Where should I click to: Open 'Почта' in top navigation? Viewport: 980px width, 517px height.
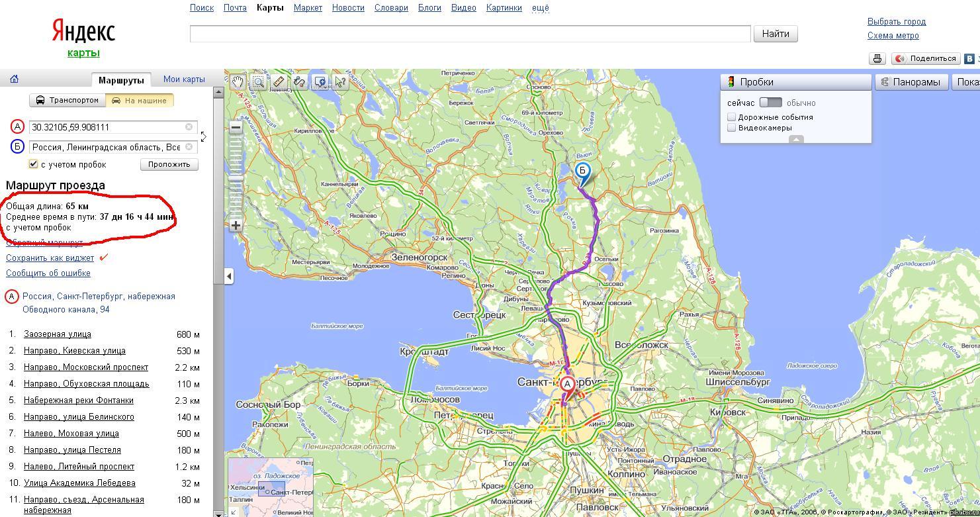click(235, 8)
